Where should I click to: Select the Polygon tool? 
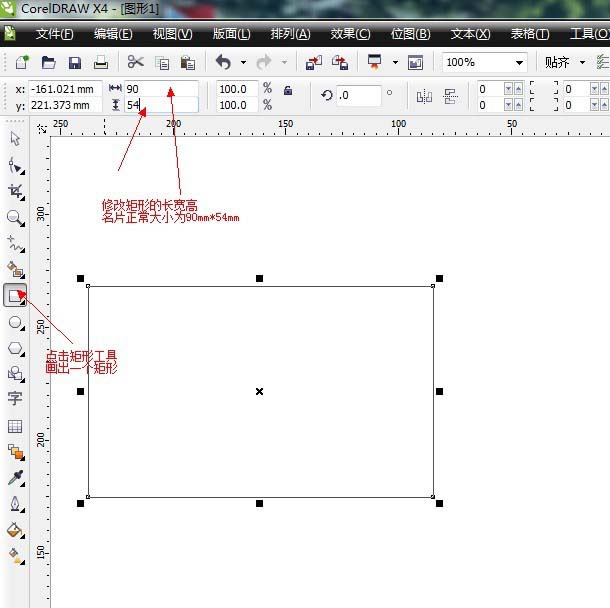point(16,349)
